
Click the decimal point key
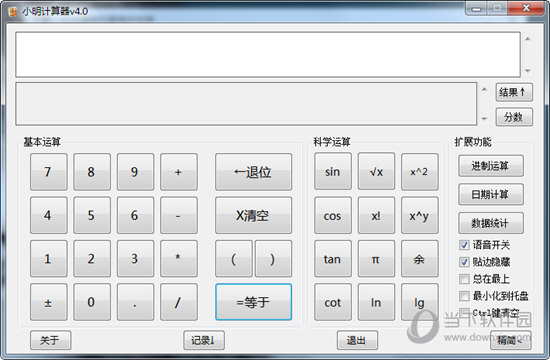coord(135,302)
